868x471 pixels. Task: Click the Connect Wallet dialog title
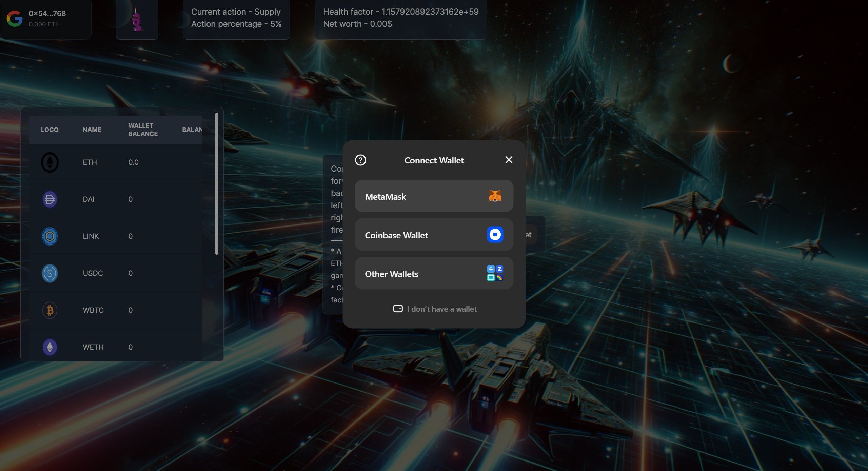point(434,160)
